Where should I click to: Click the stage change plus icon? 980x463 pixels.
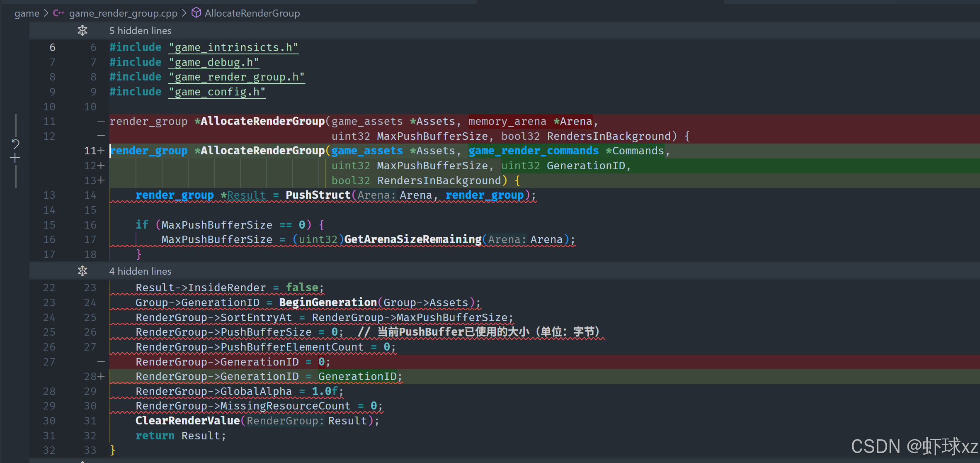(x=15, y=158)
